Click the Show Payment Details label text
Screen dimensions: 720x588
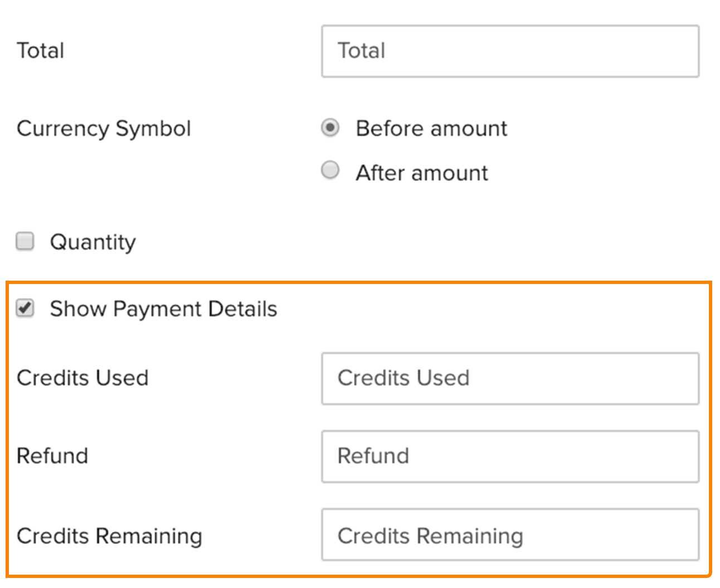[x=163, y=309]
